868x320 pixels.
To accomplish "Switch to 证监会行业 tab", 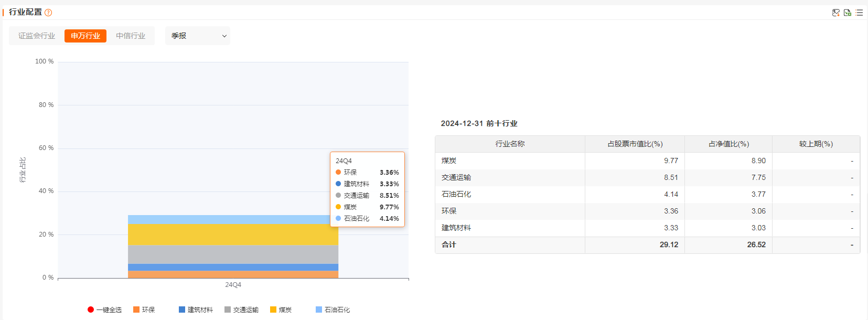I will point(37,36).
